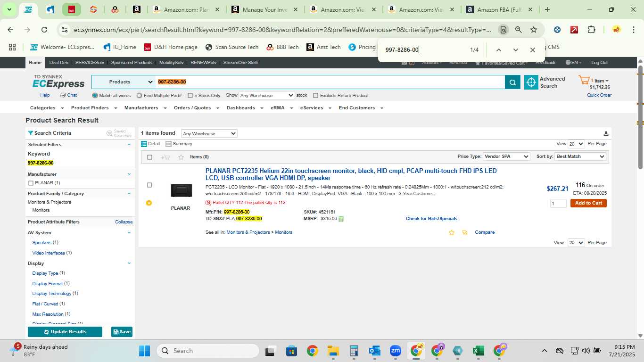Download results via export icon
Screen dimensions: 644x362
606,133
